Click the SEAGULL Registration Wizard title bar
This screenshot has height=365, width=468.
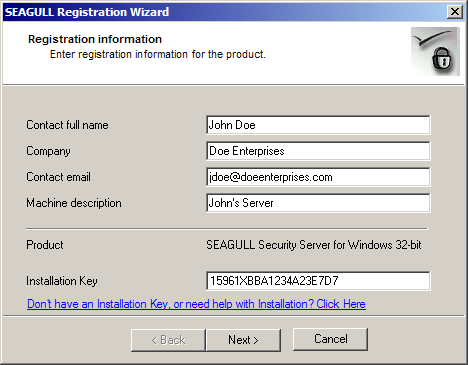pos(223,12)
